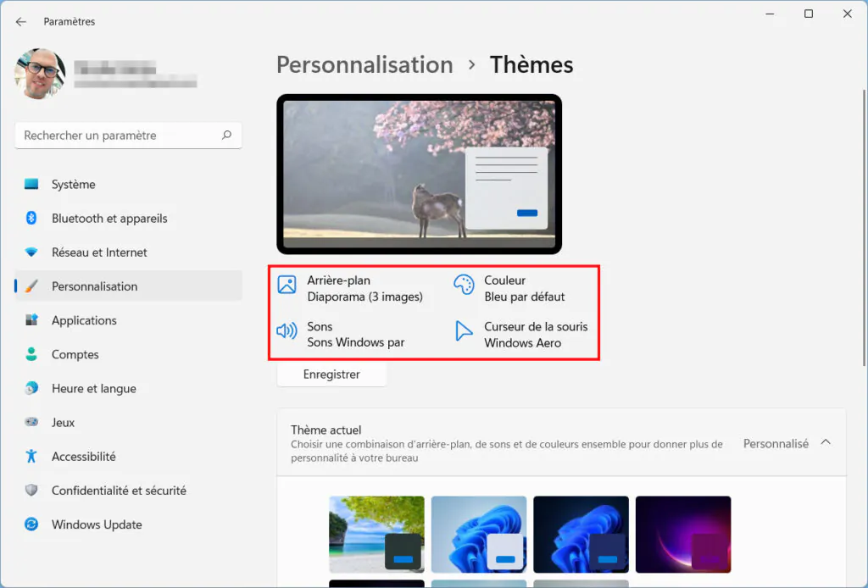Image resolution: width=868 pixels, height=588 pixels.
Task: Open Comptes settings
Action: pos(129,354)
